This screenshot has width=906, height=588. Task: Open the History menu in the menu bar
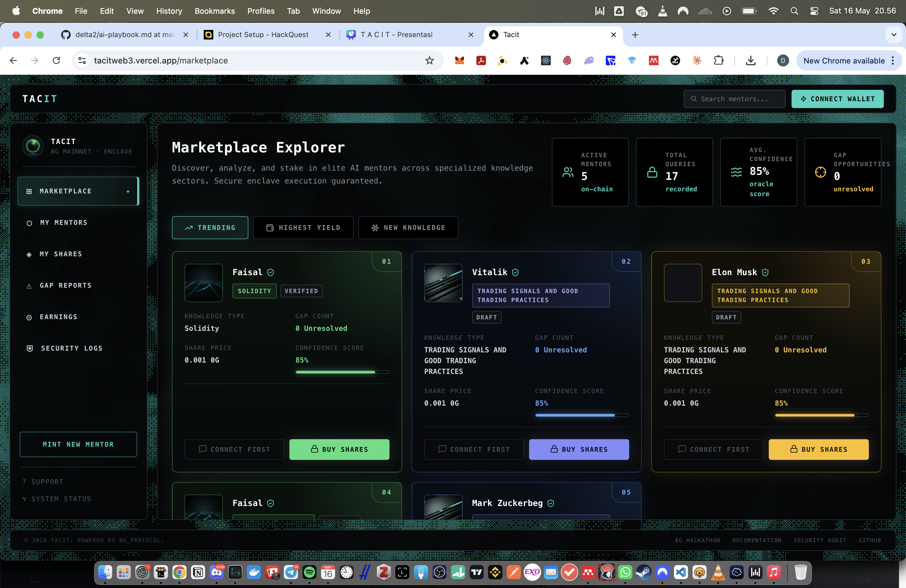click(169, 11)
